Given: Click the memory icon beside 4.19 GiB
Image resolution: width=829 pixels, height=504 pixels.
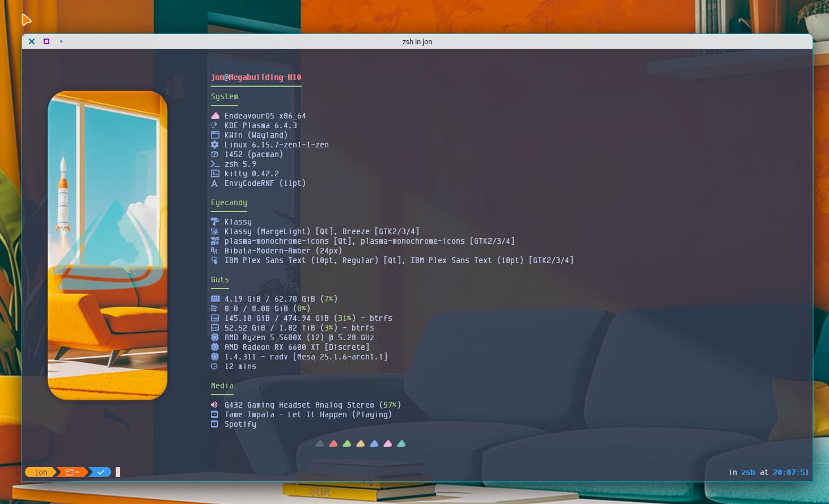Looking at the screenshot, I should [x=215, y=299].
